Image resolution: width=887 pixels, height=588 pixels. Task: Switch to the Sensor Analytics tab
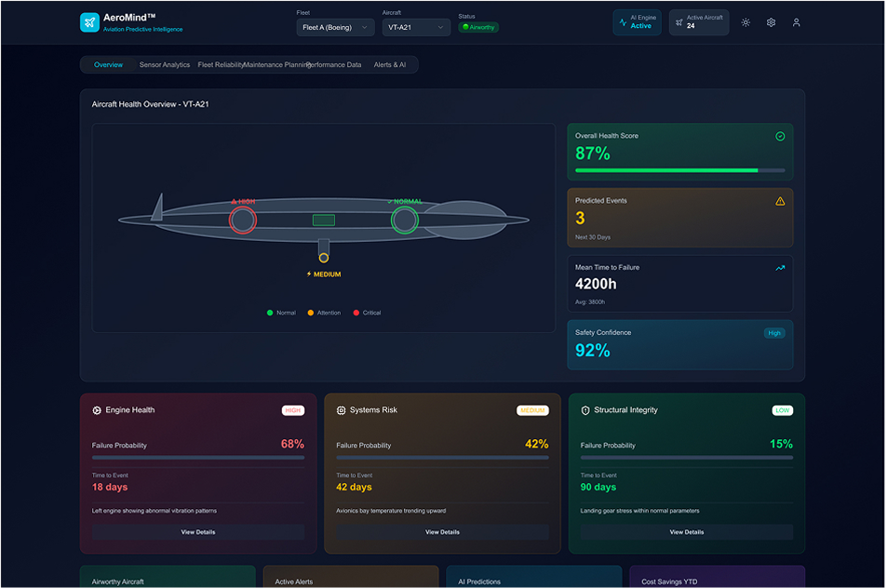coord(167,64)
